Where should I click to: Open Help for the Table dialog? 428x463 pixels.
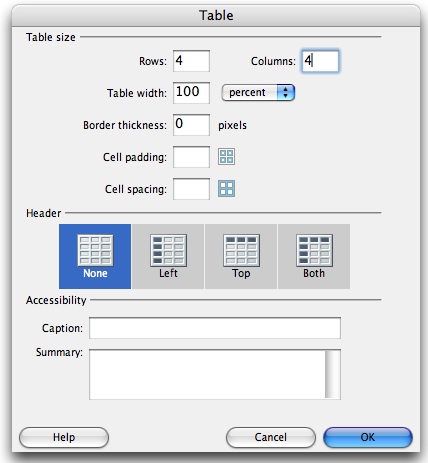pos(64,437)
